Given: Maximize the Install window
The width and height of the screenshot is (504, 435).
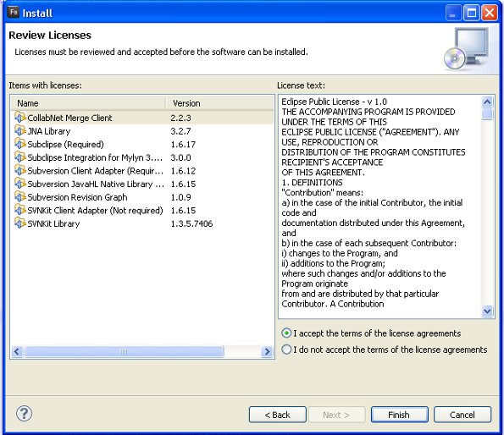Looking at the screenshot, I should point(471,13).
